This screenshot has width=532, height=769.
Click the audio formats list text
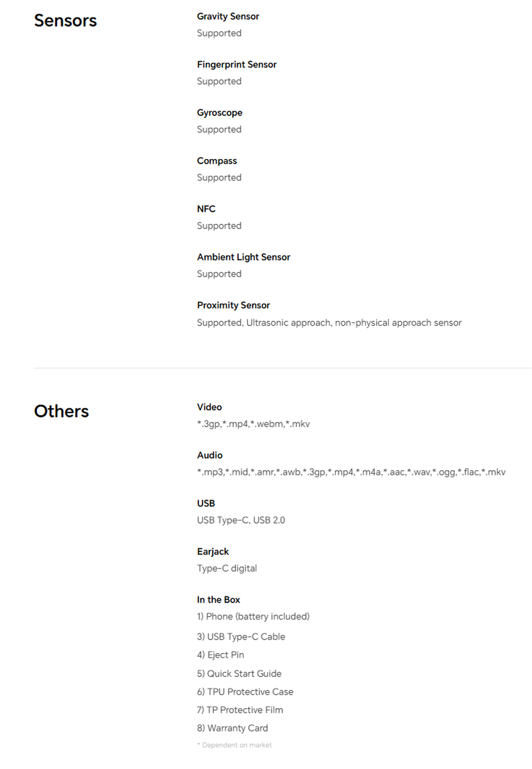pyautogui.click(x=351, y=472)
